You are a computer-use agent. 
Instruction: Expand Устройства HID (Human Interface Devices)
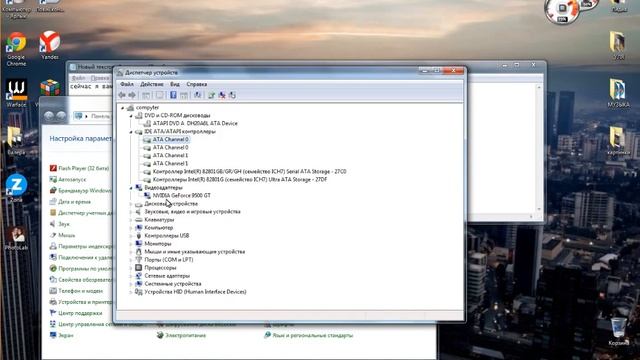click(131, 292)
